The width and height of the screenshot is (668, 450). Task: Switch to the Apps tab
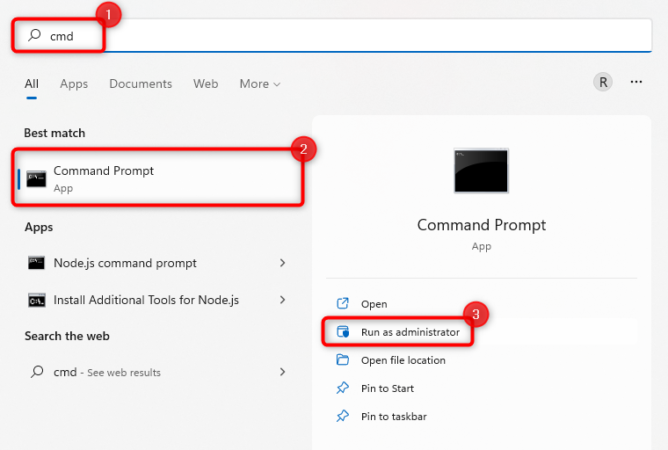74,84
